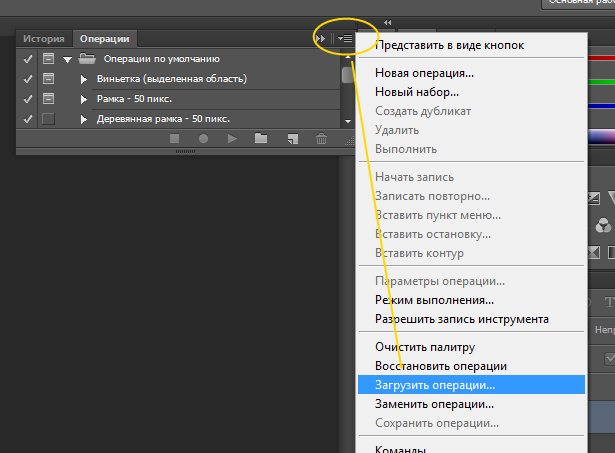
Task: Open the Actions panel flyout menu icon
Action: 345,38
